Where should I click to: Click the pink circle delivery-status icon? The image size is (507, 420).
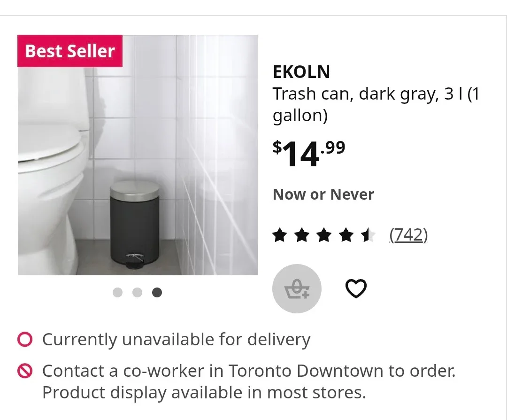(26, 339)
